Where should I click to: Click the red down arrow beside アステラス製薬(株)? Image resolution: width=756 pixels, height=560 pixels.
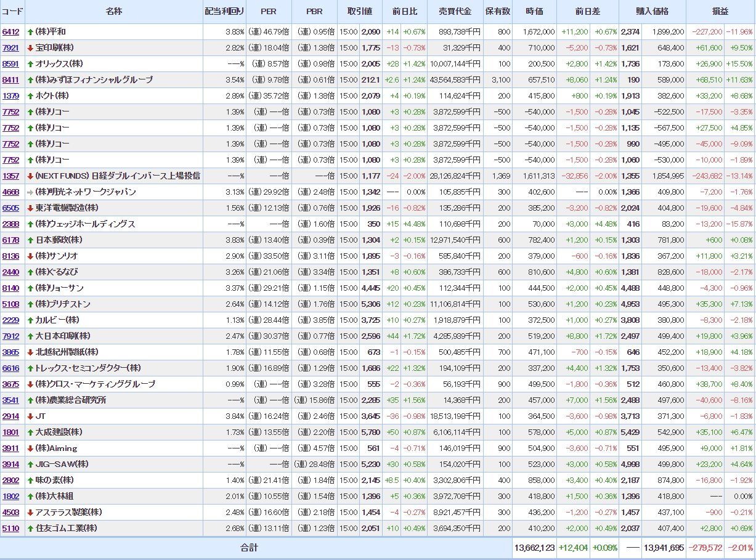(x=30, y=513)
